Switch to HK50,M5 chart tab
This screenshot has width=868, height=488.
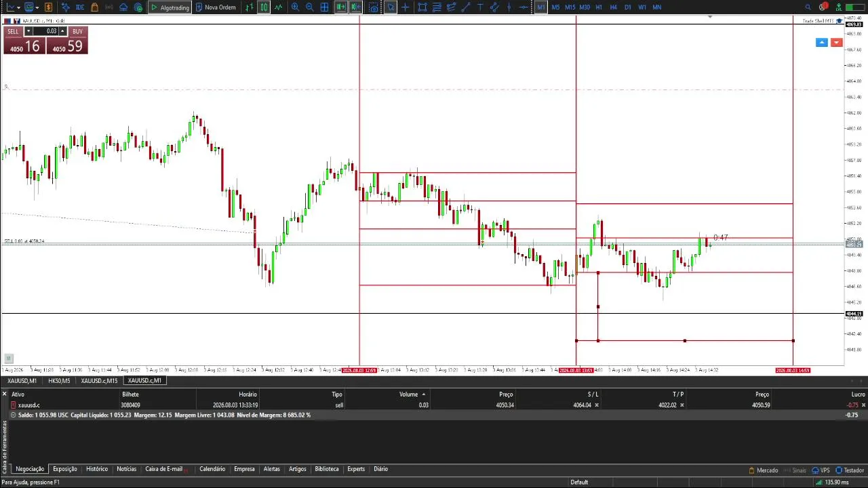tap(59, 380)
